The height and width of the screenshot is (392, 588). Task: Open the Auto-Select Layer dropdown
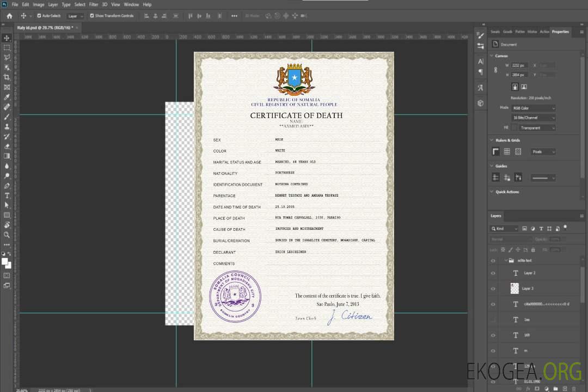click(x=75, y=16)
